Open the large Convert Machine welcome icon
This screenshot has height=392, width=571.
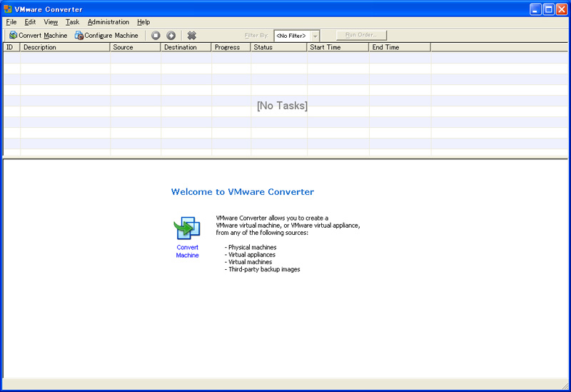pos(187,228)
